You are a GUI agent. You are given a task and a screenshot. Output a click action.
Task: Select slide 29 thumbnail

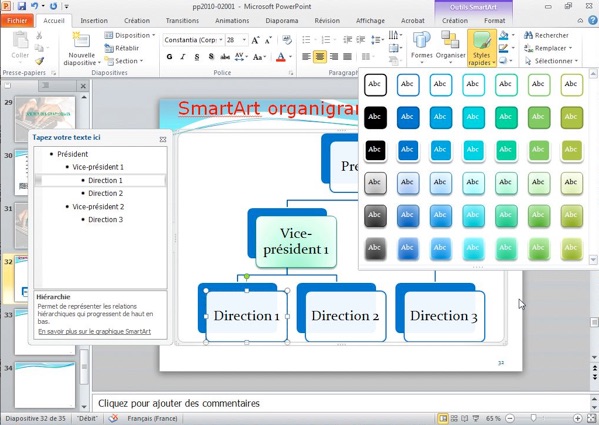pos(45,119)
